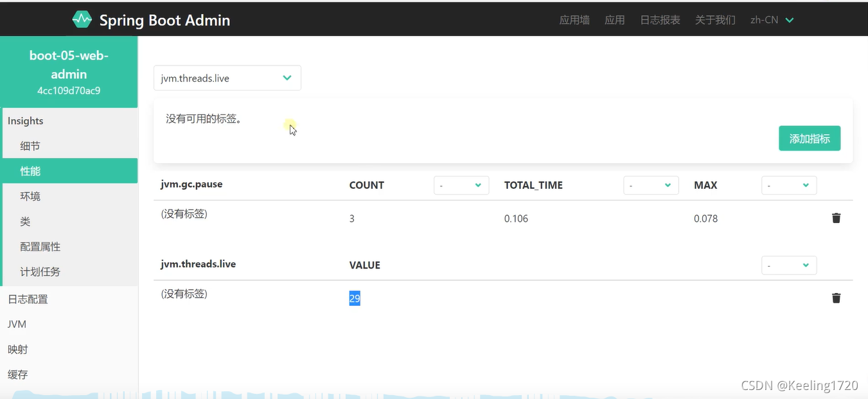Open the TOTAL_TIME statistic dropdown
Viewport: 868px width, 399px height.
pos(651,185)
